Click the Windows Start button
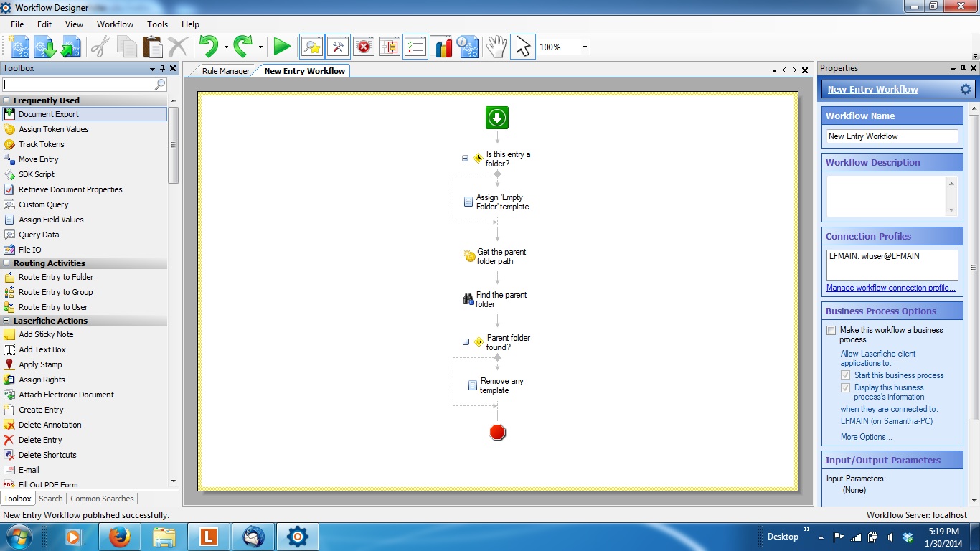This screenshot has width=980, height=551. 17,537
